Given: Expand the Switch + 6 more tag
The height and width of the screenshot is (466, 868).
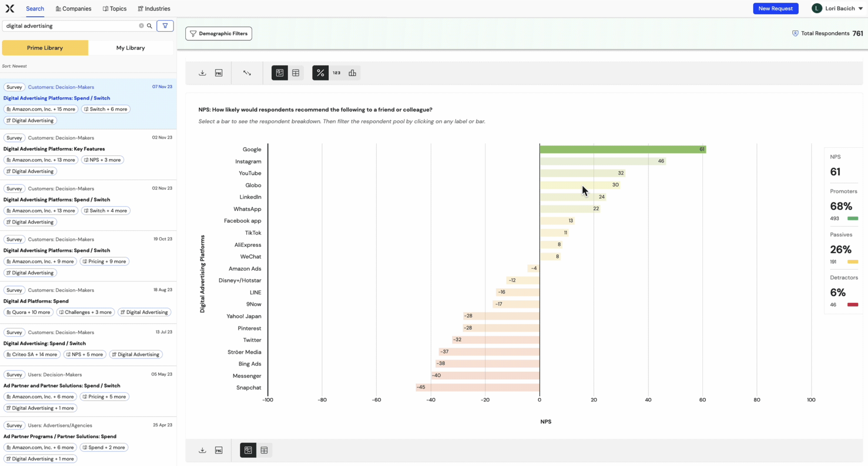Looking at the screenshot, I should pos(106,109).
